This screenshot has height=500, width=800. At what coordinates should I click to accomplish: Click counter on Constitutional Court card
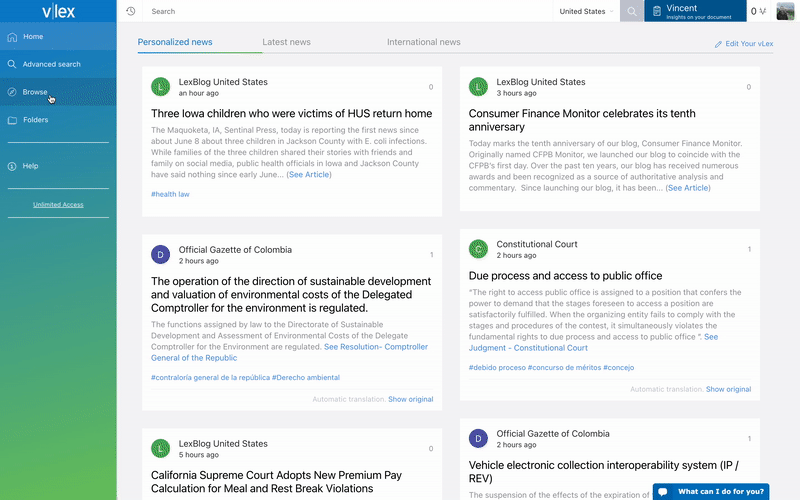[749, 249]
